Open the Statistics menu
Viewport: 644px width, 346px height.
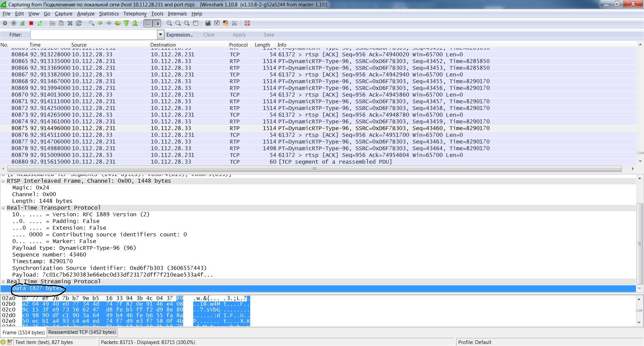[x=109, y=14]
